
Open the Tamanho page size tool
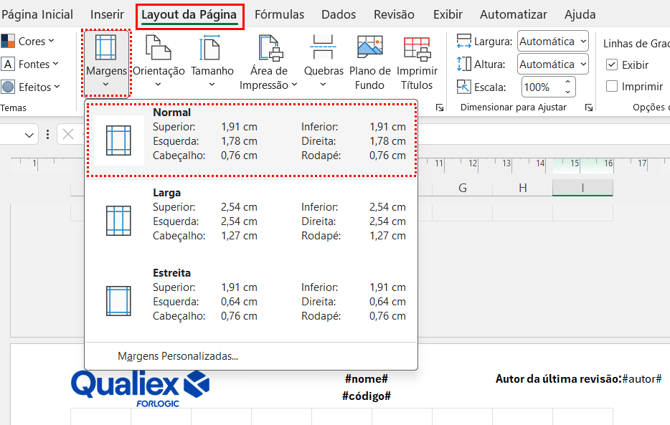coord(211,49)
